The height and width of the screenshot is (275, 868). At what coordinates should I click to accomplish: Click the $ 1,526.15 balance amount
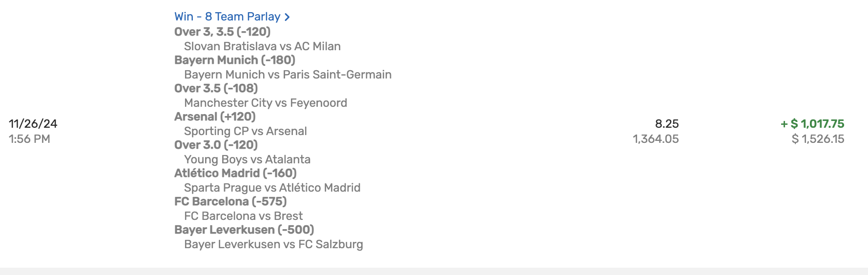(818, 139)
